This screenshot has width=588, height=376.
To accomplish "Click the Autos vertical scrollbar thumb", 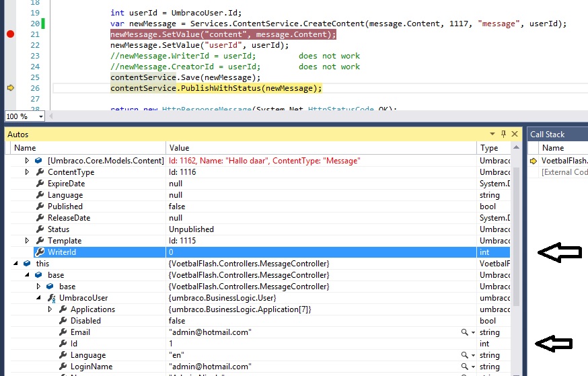I will pos(517,236).
